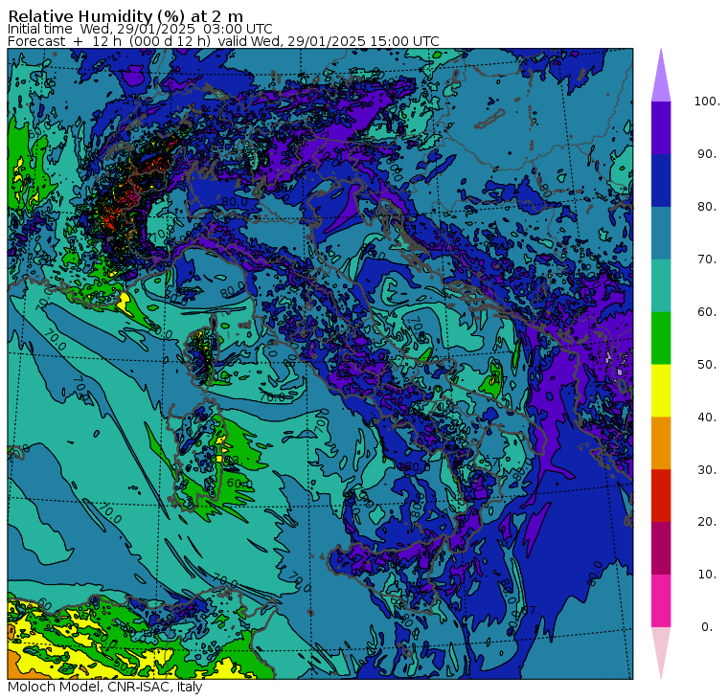Click the '0.' colorbar label
The height and width of the screenshot is (700, 728).
(x=707, y=627)
